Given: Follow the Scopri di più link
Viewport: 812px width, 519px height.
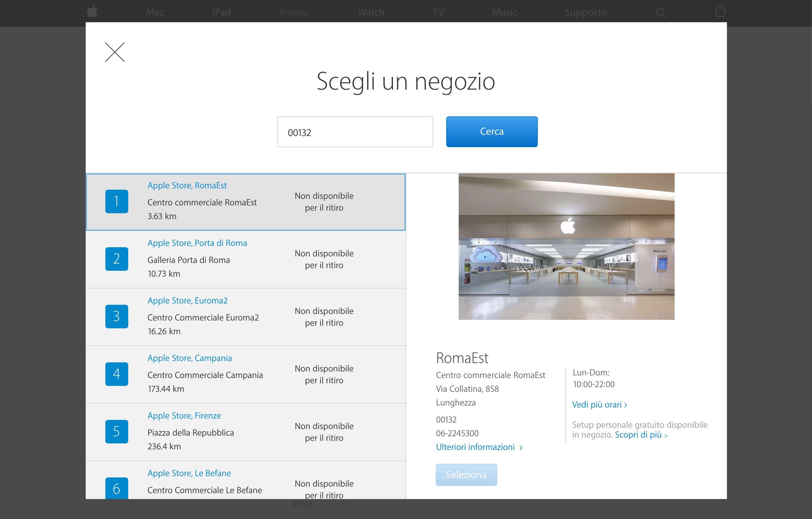Looking at the screenshot, I should pos(640,435).
